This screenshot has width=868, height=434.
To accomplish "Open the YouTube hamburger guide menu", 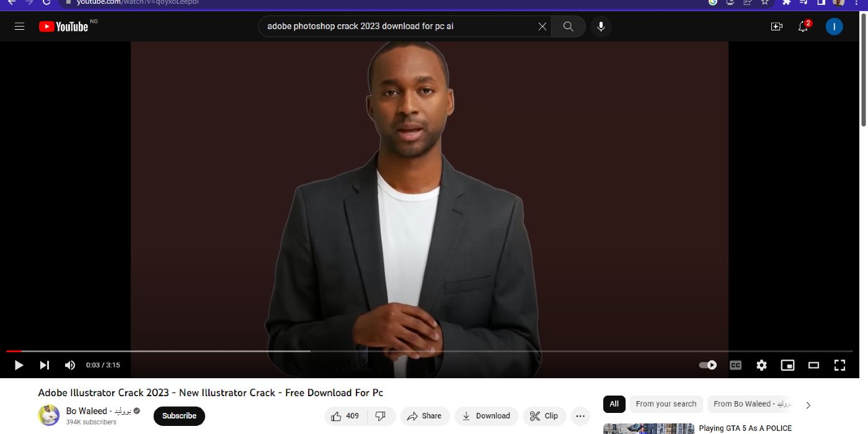I will (19, 27).
